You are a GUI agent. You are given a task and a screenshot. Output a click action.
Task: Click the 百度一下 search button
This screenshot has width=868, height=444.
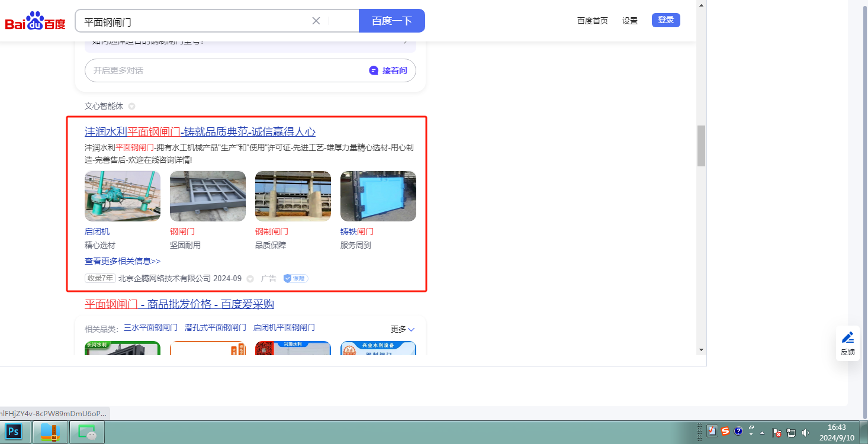(392, 21)
